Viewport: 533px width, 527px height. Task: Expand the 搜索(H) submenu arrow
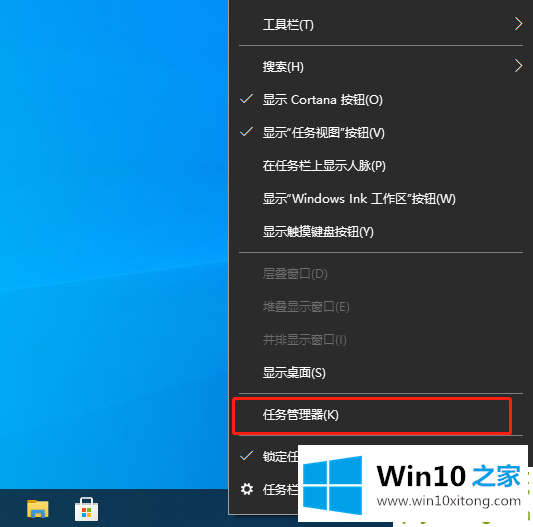[x=518, y=66]
